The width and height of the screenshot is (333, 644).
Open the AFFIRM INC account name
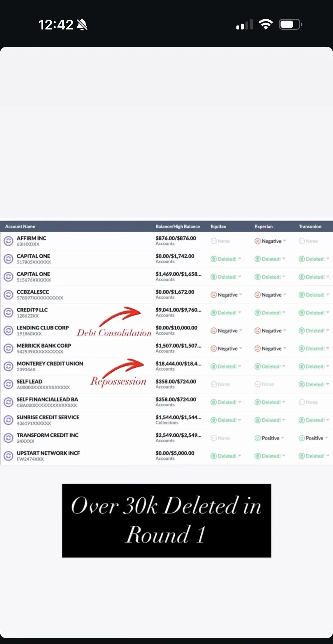(31, 238)
